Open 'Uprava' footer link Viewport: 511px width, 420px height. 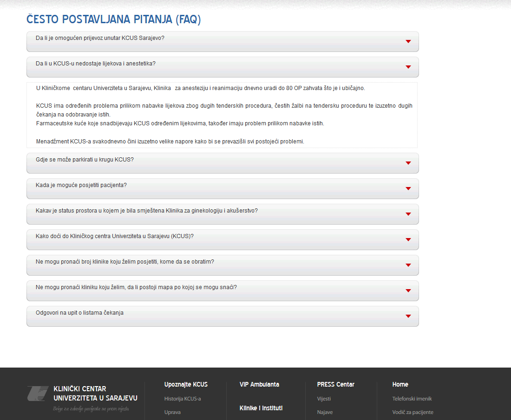click(172, 412)
